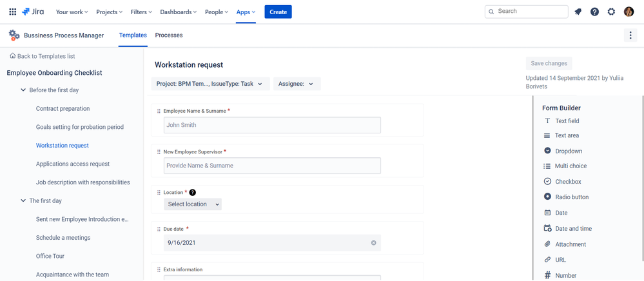This screenshot has height=281, width=644.
Task: Click the Save changes button
Action: coord(549,63)
